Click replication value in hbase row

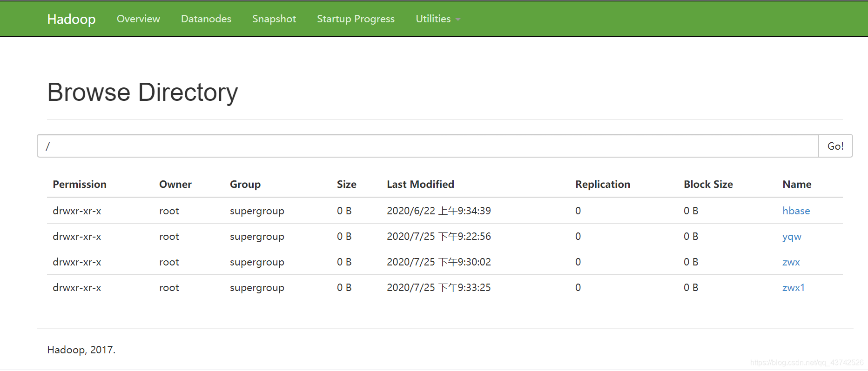578,211
